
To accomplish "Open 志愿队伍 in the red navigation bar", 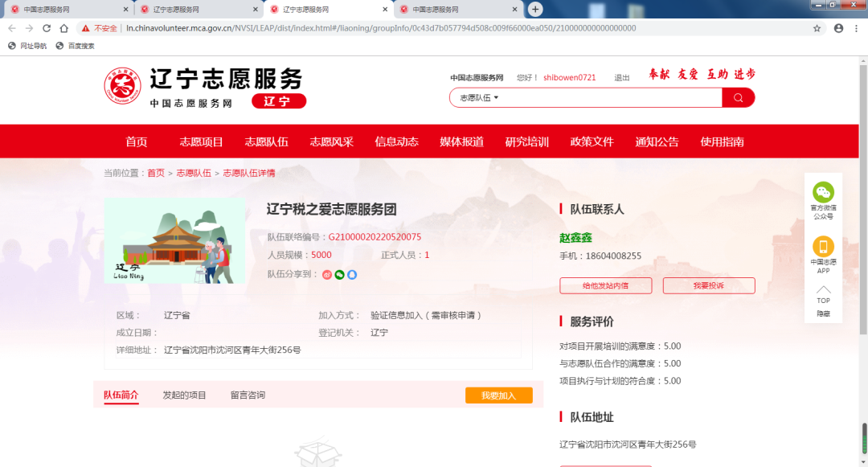I will tap(266, 141).
